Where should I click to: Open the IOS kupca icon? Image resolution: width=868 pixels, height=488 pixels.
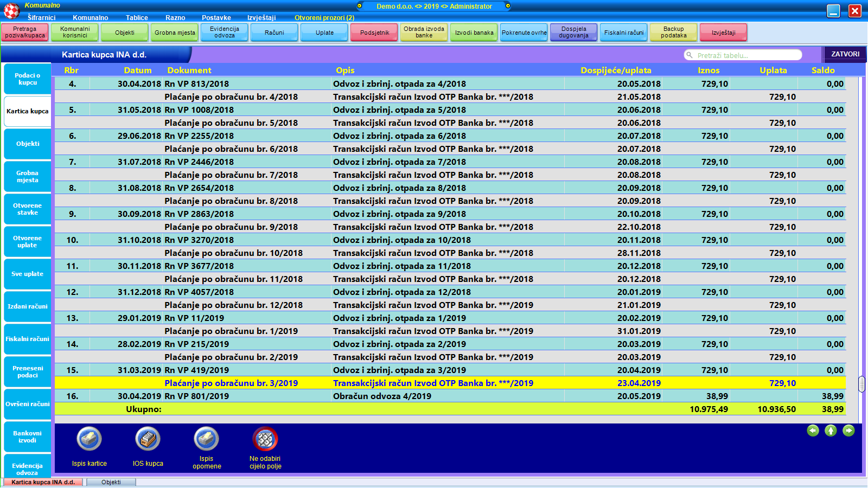tap(148, 439)
